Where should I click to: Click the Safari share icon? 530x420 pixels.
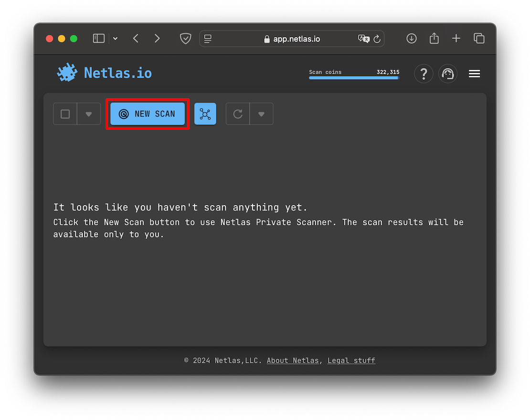coord(434,39)
